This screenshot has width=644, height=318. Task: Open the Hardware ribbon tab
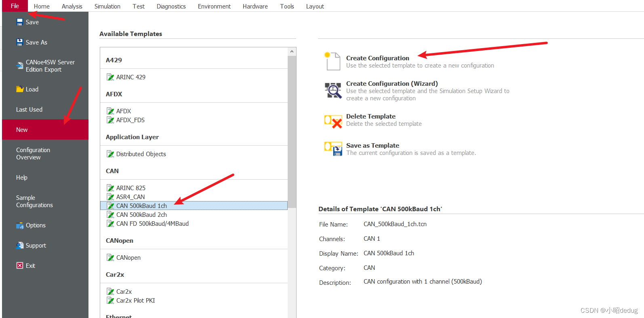click(255, 6)
